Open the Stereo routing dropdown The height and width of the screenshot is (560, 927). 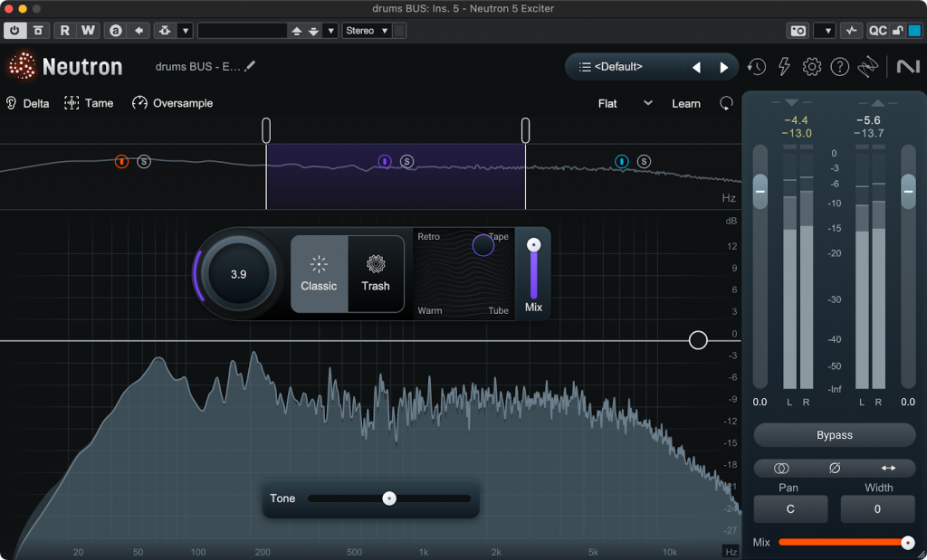(x=367, y=31)
